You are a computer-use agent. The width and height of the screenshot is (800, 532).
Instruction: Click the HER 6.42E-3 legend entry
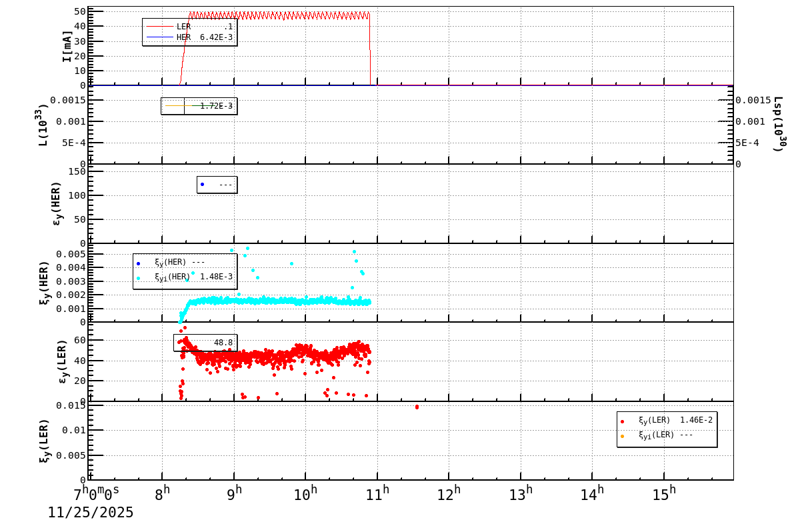tap(189, 37)
